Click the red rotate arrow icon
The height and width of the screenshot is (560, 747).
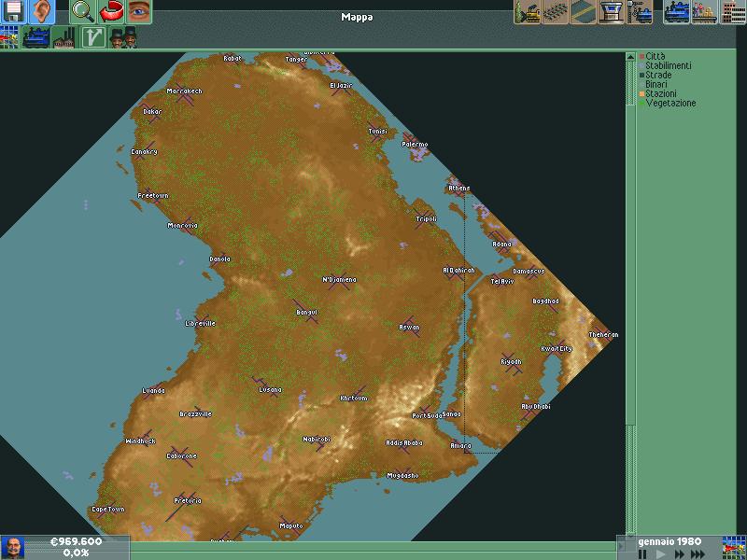coord(111,11)
